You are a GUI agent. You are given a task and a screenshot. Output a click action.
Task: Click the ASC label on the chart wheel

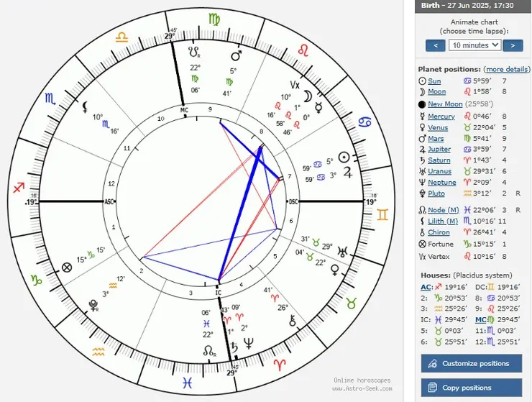pos(109,201)
